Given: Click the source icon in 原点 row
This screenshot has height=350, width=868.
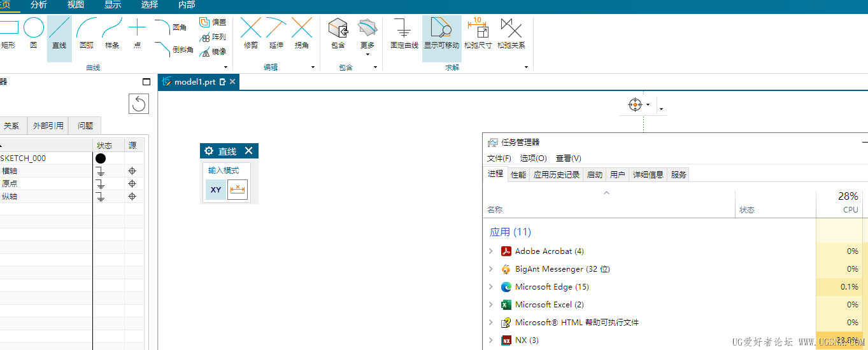Looking at the screenshot, I should (x=132, y=183).
